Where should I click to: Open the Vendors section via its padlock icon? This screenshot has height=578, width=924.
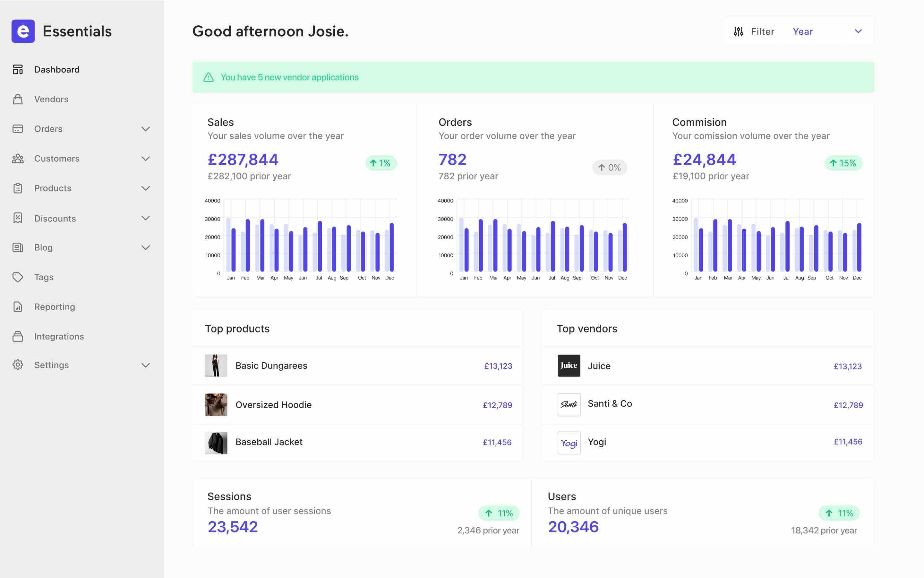18,99
